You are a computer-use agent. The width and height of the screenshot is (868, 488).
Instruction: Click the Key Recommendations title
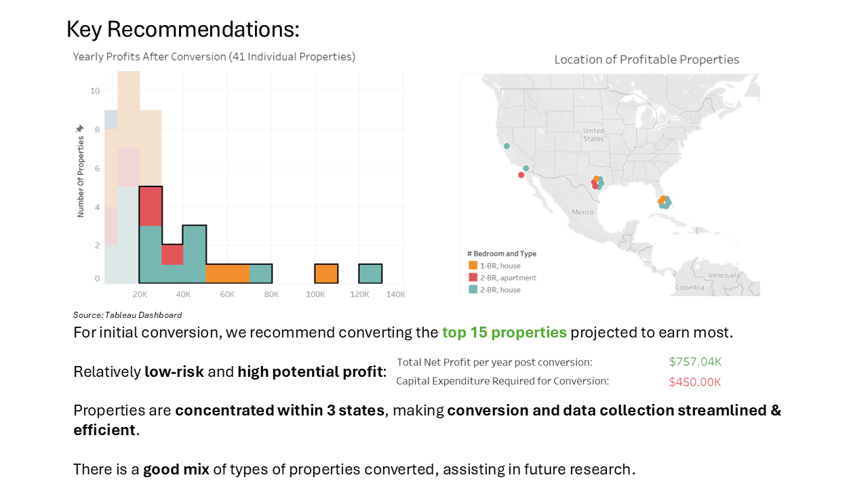(x=183, y=29)
